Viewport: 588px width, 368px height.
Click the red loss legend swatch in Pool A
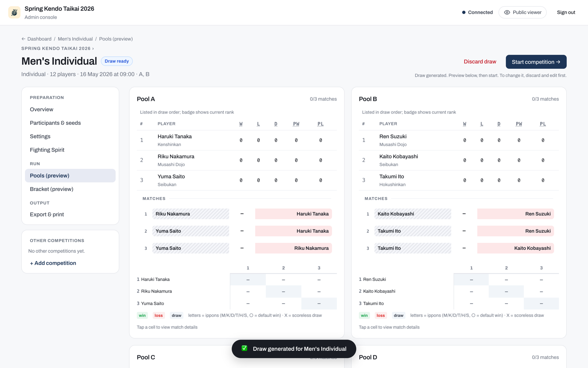click(159, 315)
